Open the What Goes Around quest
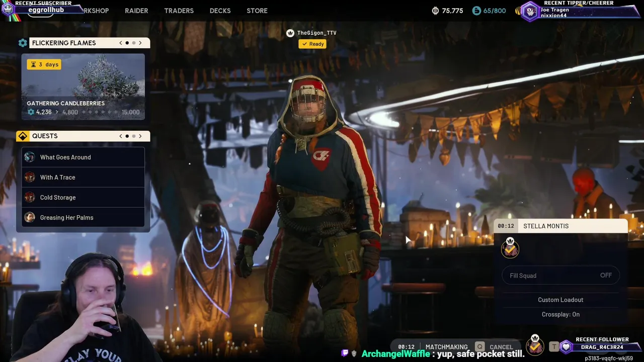 [x=83, y=157]
